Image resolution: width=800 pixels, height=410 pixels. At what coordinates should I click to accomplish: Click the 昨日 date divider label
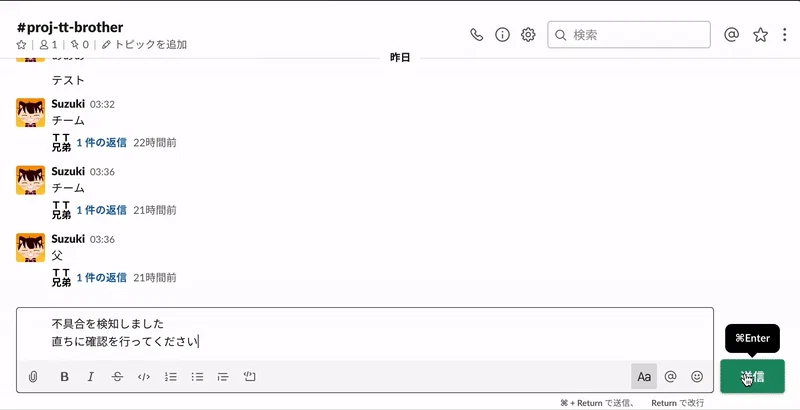pos(400,58)
